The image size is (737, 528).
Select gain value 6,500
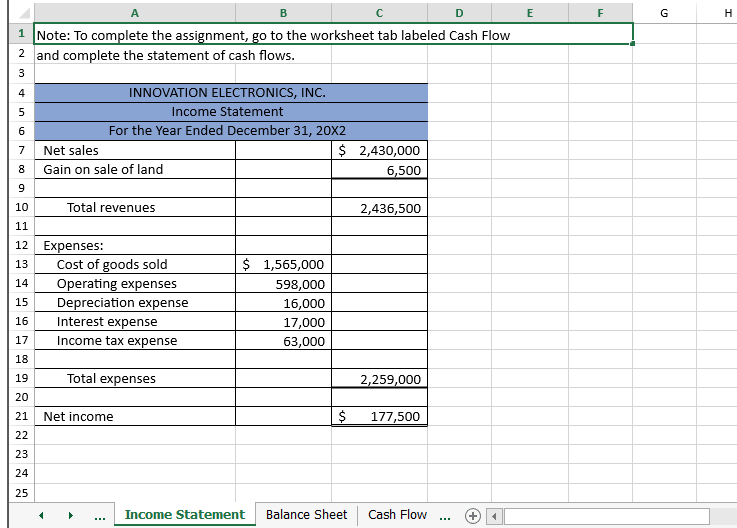tap(379, 169)
